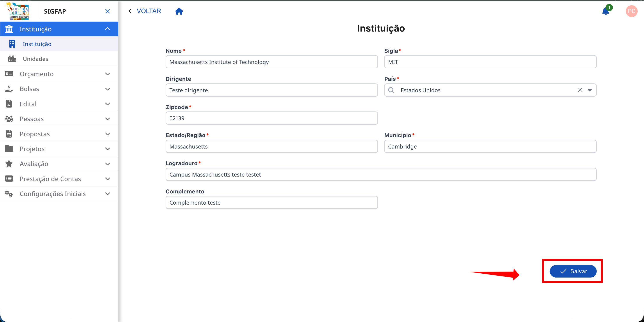Image resolution: width=644 pixels, height=322 pixels.
Task: Click the Salvar button
Action: pos(573,271)
